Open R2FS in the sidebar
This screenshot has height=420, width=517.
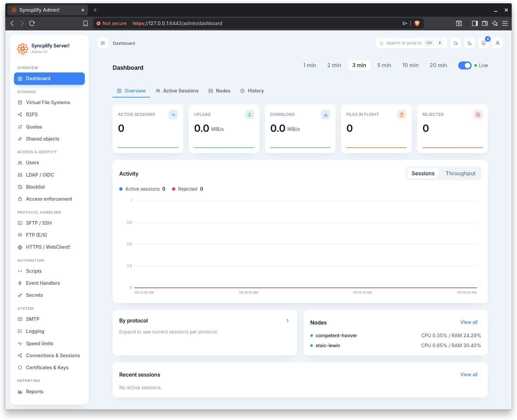click(x=49, y=115)
